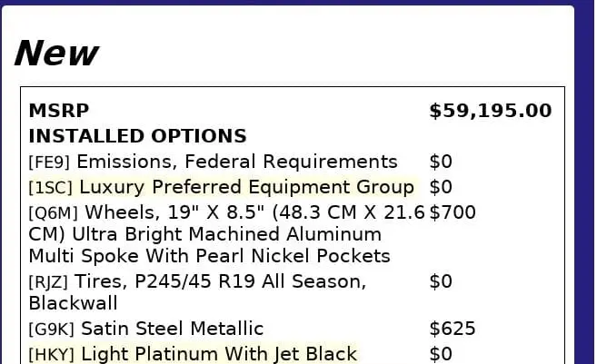Click the [G9K] option code
Screen dimensions: 597x364
(52, 330)
